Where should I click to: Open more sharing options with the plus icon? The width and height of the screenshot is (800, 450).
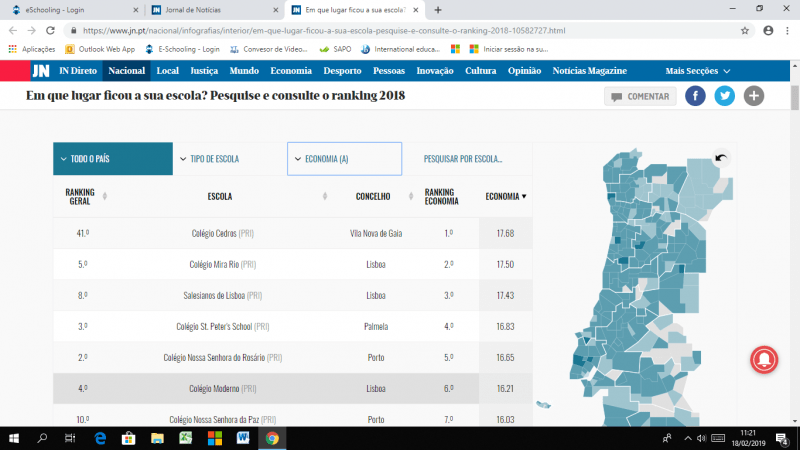point(754,96)
